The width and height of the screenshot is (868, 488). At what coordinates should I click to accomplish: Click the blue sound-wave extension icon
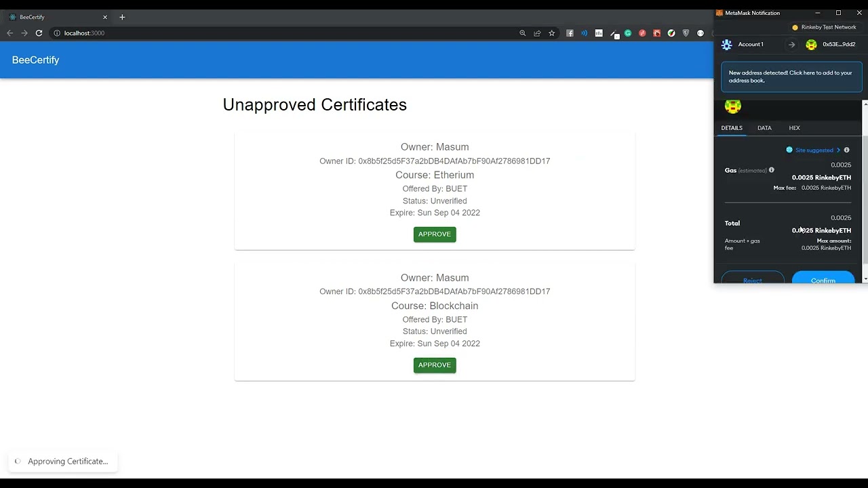point(585,33)
